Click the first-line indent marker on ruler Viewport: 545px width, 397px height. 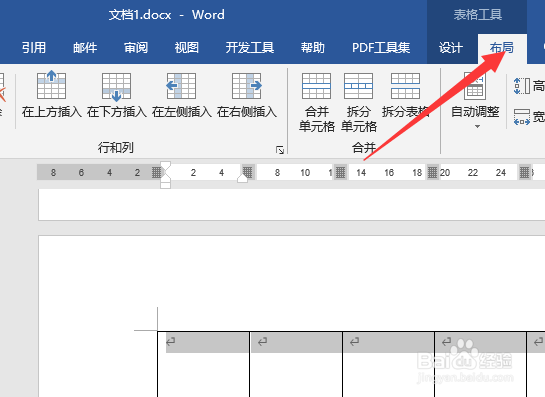165,166
